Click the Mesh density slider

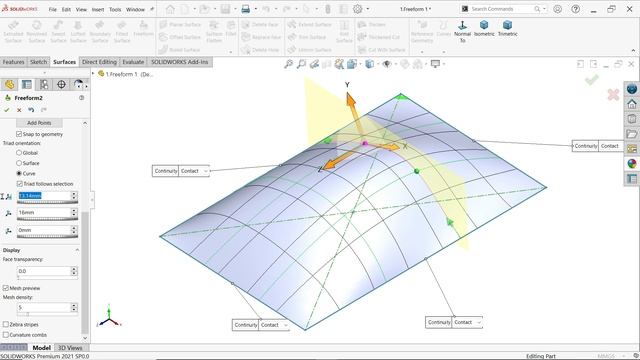point(47,315)
